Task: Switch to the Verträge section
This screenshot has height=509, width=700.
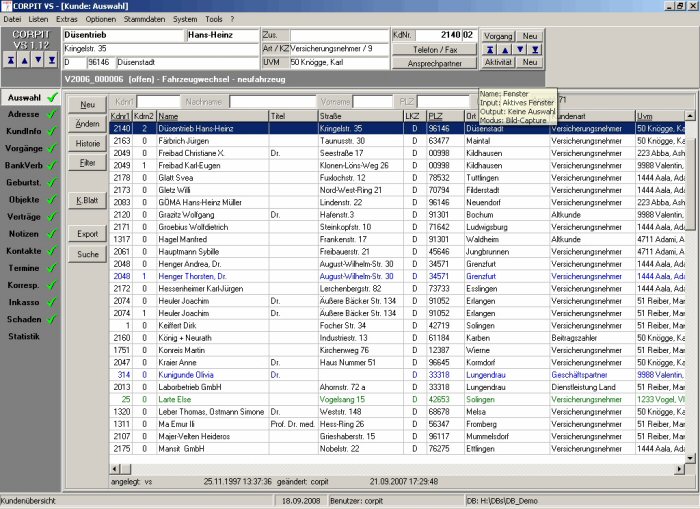Action: coord(30,217)
